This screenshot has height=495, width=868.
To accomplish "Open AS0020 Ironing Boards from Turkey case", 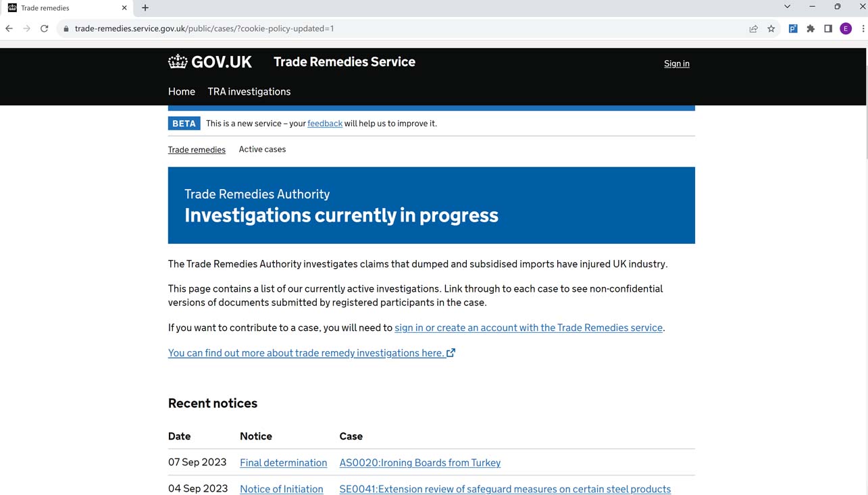I will click(x=420, y=463).
